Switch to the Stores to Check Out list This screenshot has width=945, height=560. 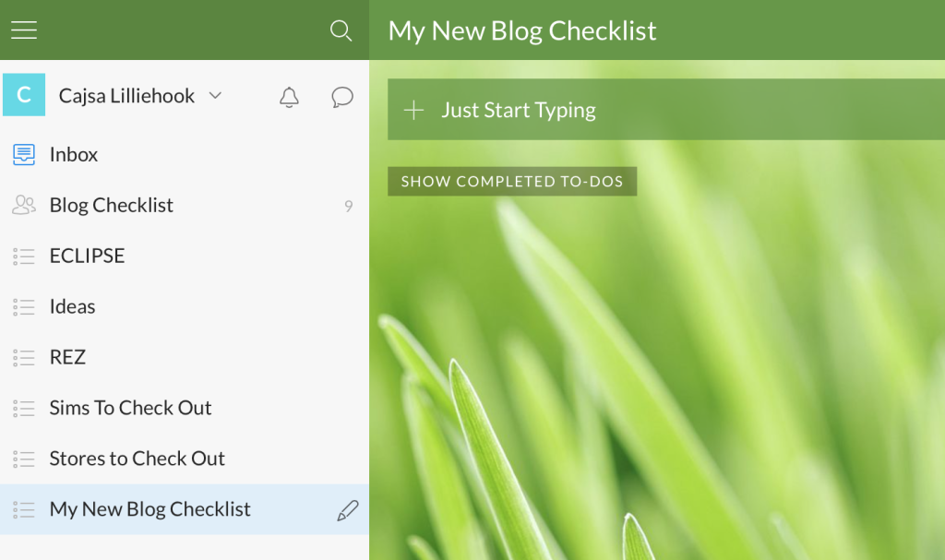137,459
